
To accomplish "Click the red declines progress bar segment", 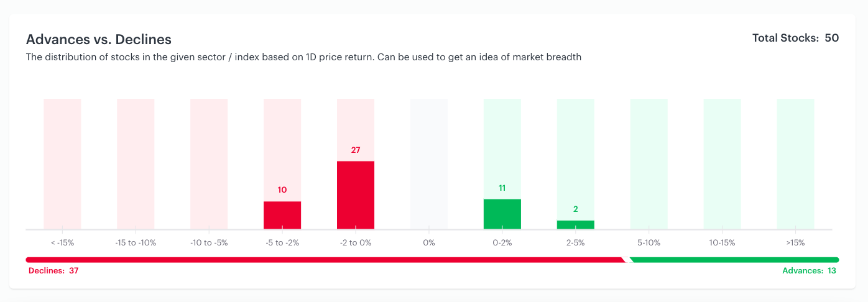I will [x=326, y=260].
